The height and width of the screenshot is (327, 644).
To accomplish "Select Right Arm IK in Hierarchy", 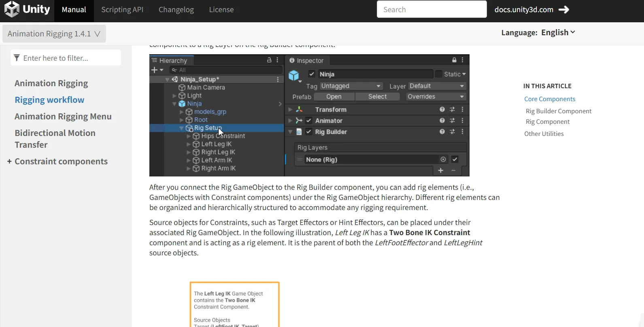I will coord(218,168).
